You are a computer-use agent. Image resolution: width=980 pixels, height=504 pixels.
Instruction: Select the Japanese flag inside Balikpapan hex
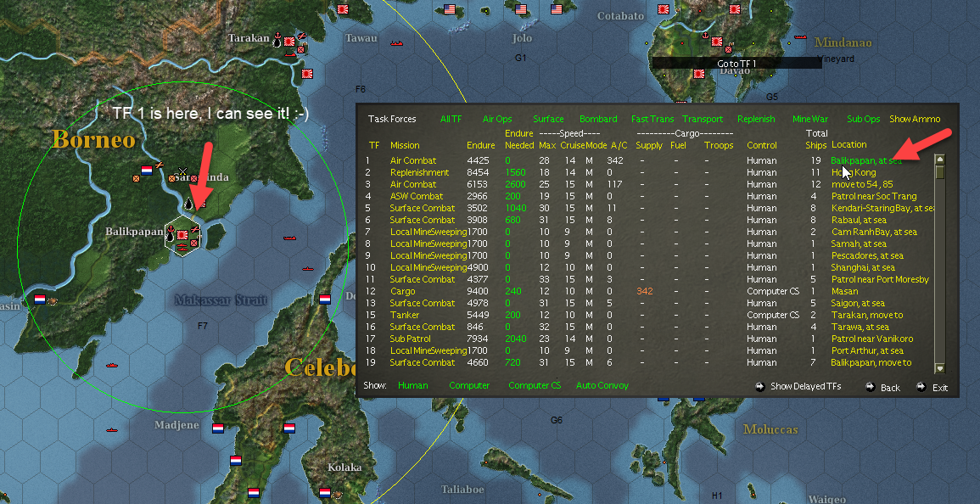tap(183, 234)
